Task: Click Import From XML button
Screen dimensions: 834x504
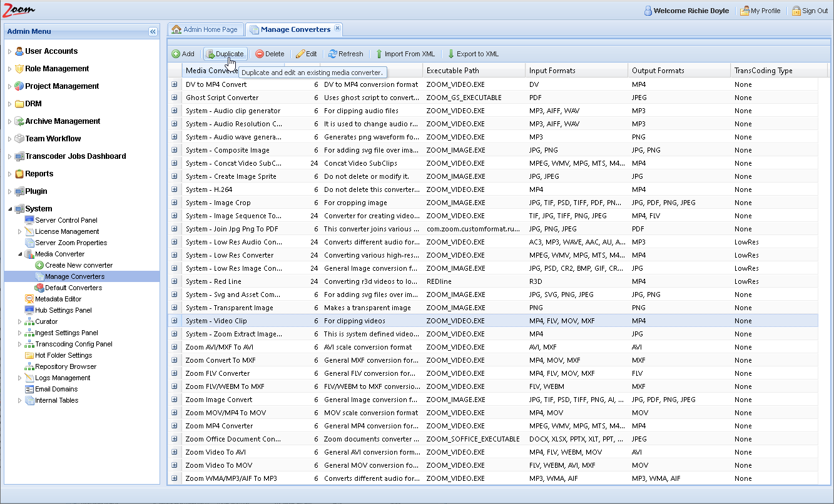Action: pos(405,54)
